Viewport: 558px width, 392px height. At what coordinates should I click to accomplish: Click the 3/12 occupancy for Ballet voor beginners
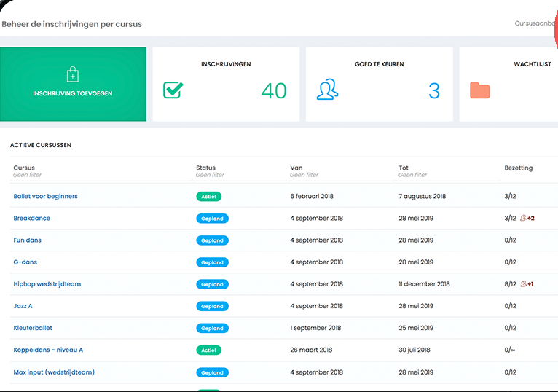(510, 196)
